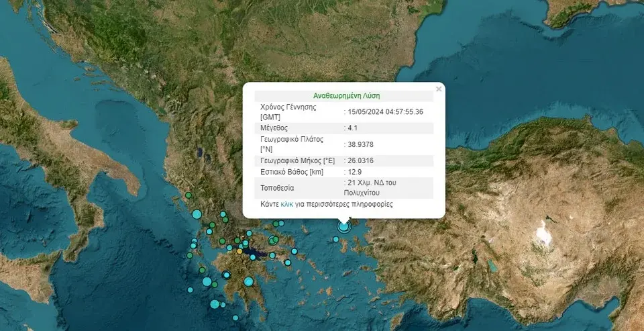Open more information via the κλικ link
The height and width of the screenshot is (331, 644).
click(286, 204)
